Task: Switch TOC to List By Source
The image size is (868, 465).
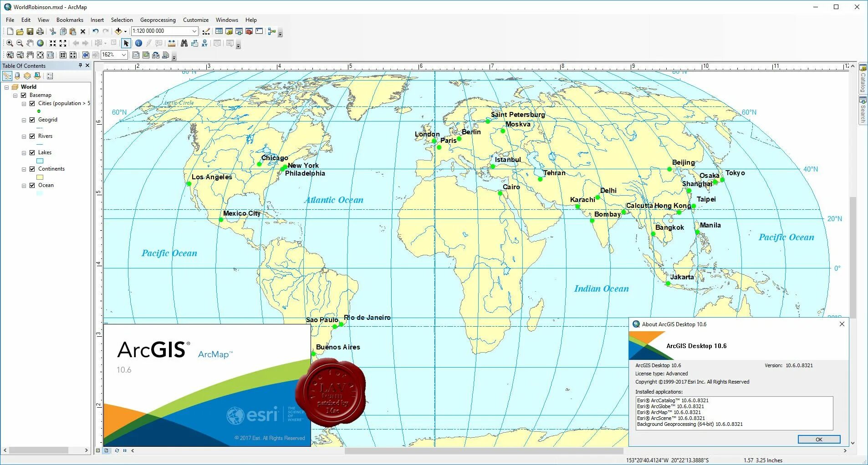Action: 17,76
